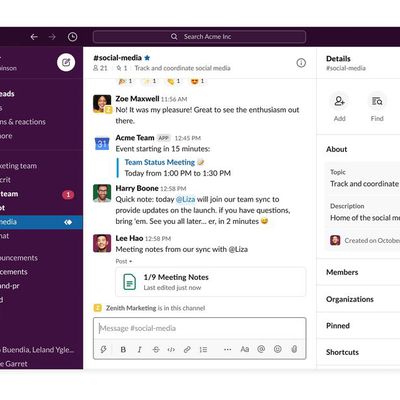The height and width of the screenshot is (400, 400).
Task: Toggle the Aa formatting toolbar
Action: pyautogui.click(x=245, y=349)
